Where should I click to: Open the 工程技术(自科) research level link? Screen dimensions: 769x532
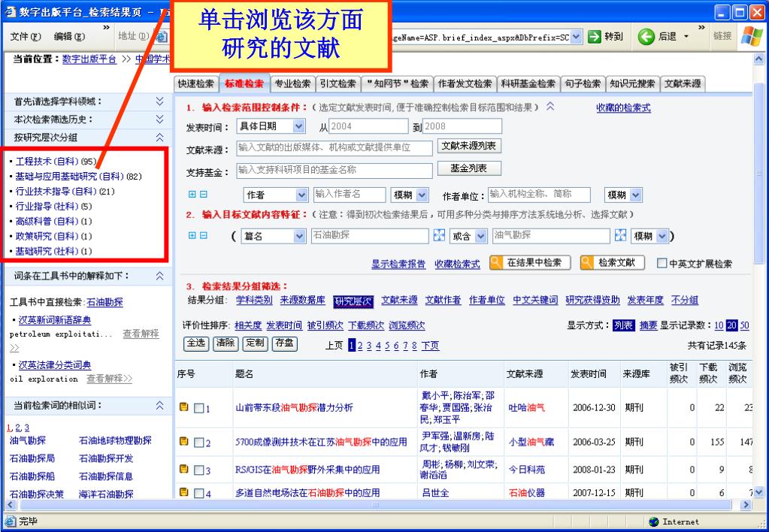point(47,162)
